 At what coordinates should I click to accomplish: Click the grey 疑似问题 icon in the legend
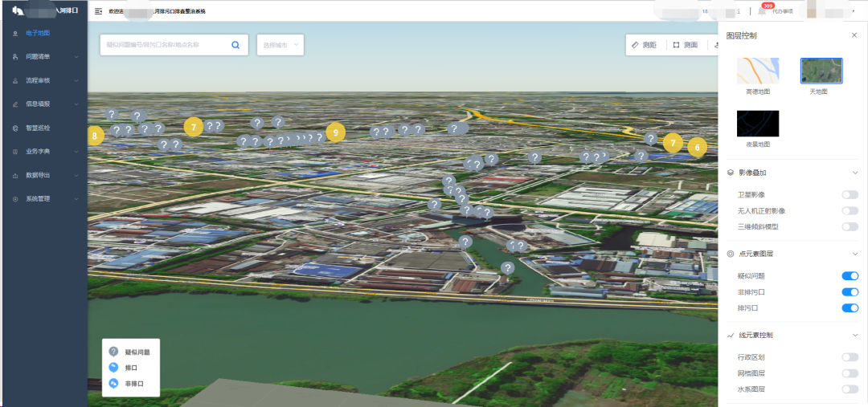click(113, 352)
